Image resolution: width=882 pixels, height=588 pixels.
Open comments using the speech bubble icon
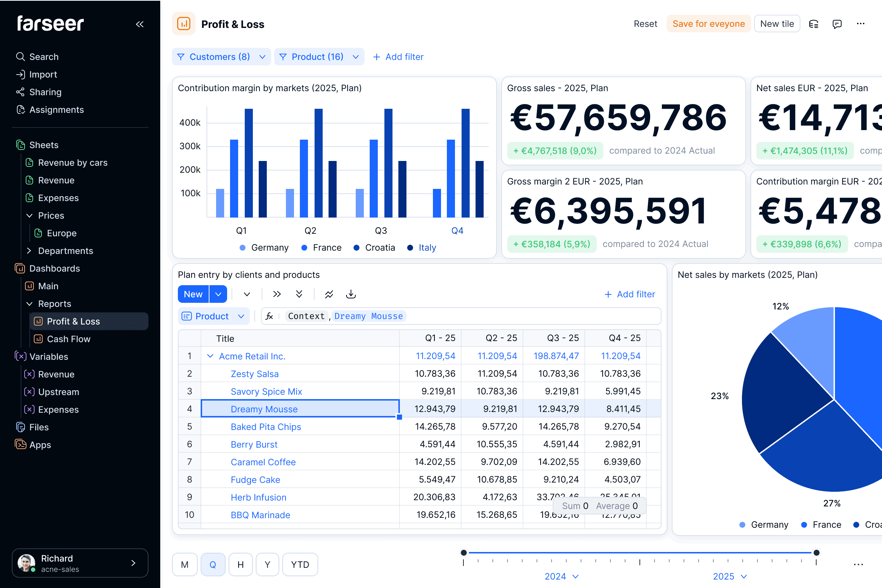[837, 24]
